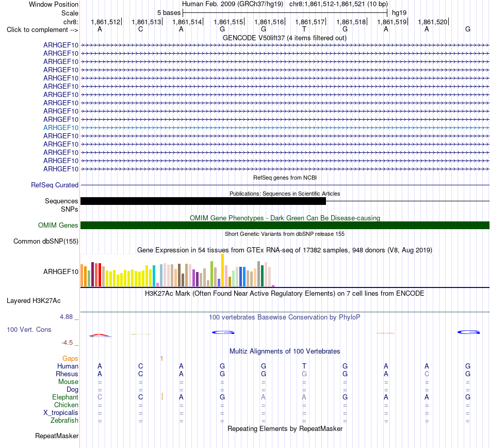490x448 pixels.
Task: Click the 'Dog' alignment row label
Action: [72, 390]
